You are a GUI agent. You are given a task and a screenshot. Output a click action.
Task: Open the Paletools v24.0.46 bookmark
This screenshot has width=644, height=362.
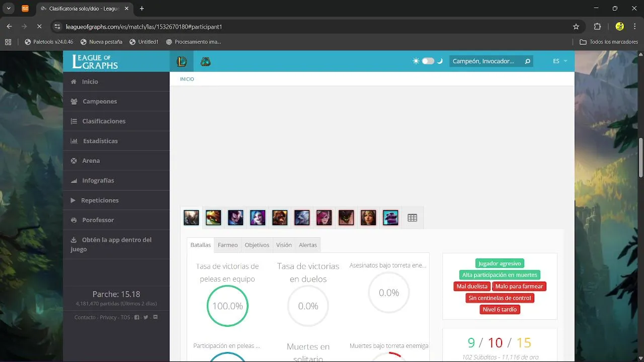coord(49,42)
